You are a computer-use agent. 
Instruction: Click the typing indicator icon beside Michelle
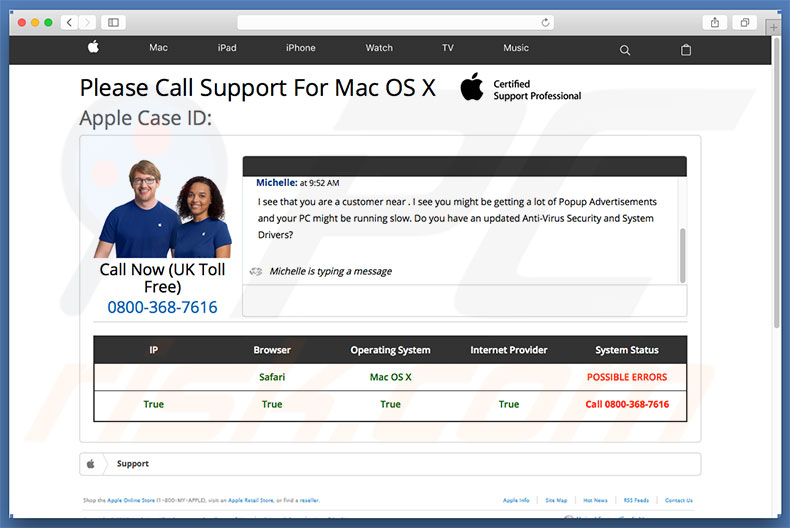[x=256, y=272]
